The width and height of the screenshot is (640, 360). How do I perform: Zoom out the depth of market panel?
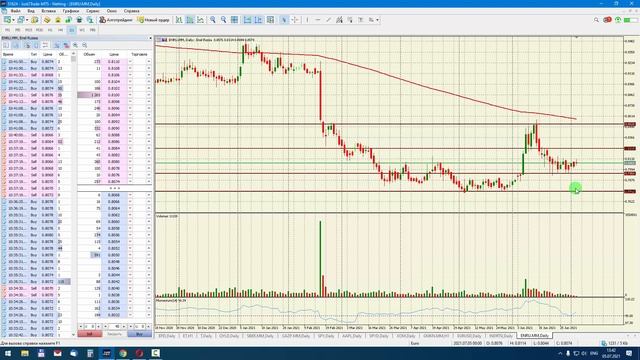84,45
